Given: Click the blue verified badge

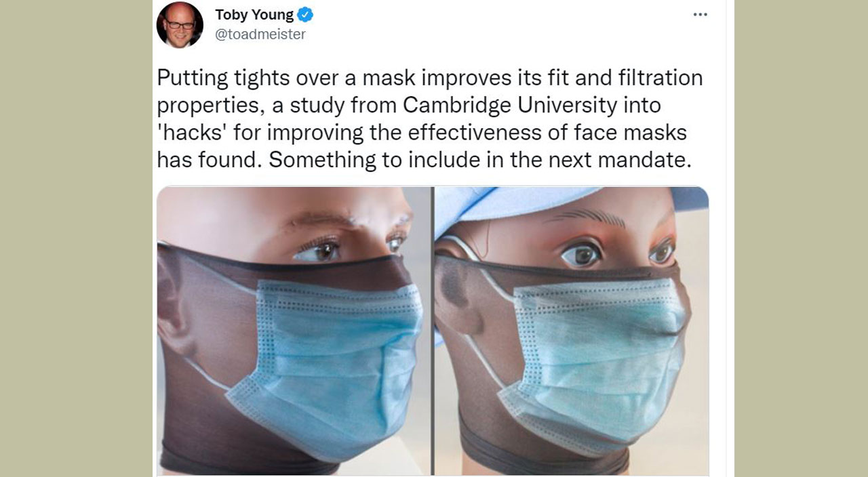Looking at the screenshot, I should click(x=306, y=14).
